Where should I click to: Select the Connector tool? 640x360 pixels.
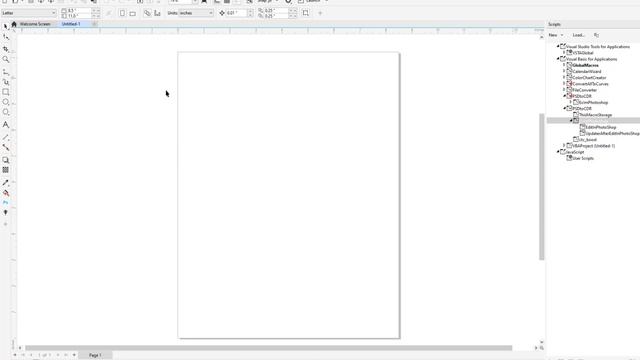tap(6, 147)
